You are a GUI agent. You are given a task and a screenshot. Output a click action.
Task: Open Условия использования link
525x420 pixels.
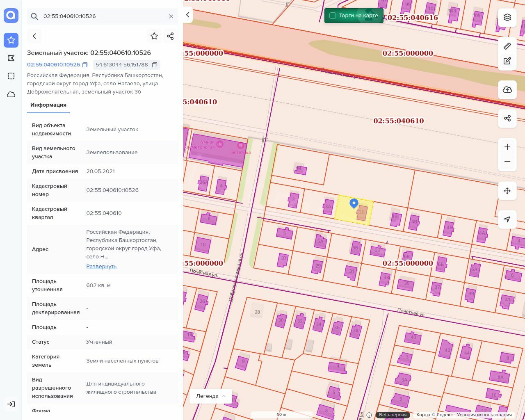pos(484,415)
